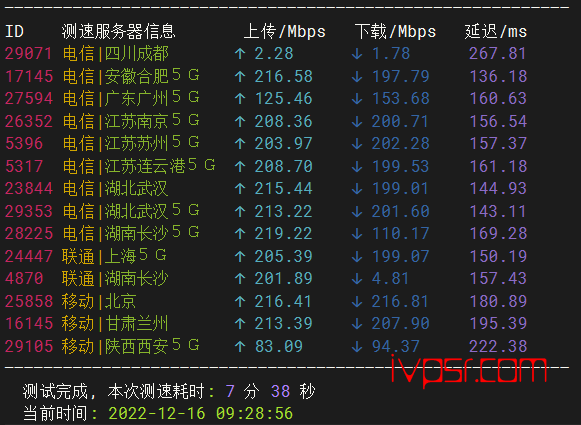Image resolution: width=581 pixels, height=425 pixels.
Task: Click the 移动|甘肃兰州 server name
Action: (115, 323)
